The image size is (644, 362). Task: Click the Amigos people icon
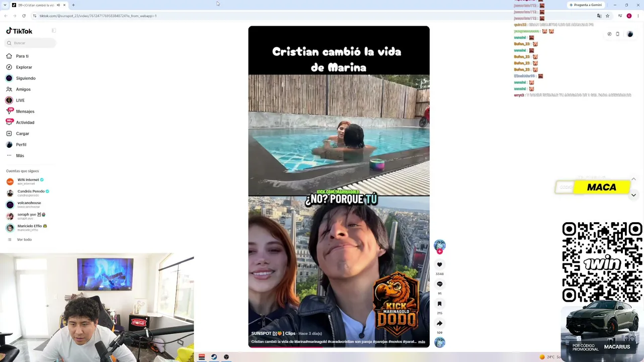(x=9, y=89)
